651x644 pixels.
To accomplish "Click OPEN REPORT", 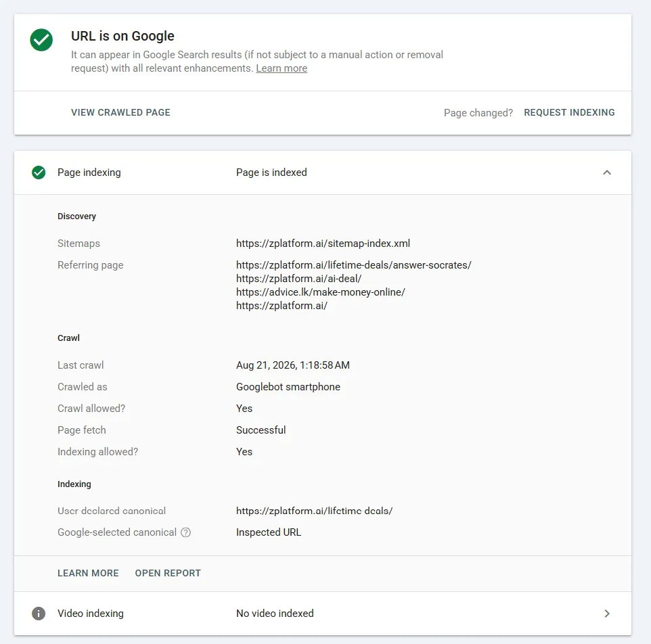I will point(168,573).
